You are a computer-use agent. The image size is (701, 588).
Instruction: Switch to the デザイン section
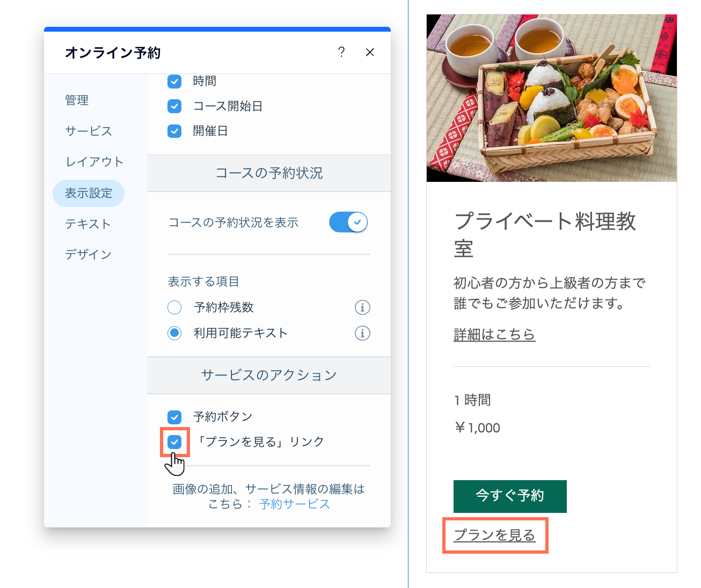pyautogui.click(x=88, y=254)
